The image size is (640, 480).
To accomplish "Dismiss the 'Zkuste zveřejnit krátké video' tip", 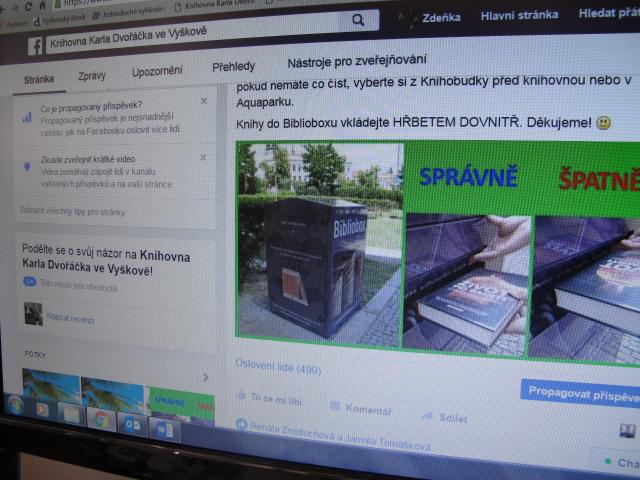I will pyautogui.click(x=204, y=158).
